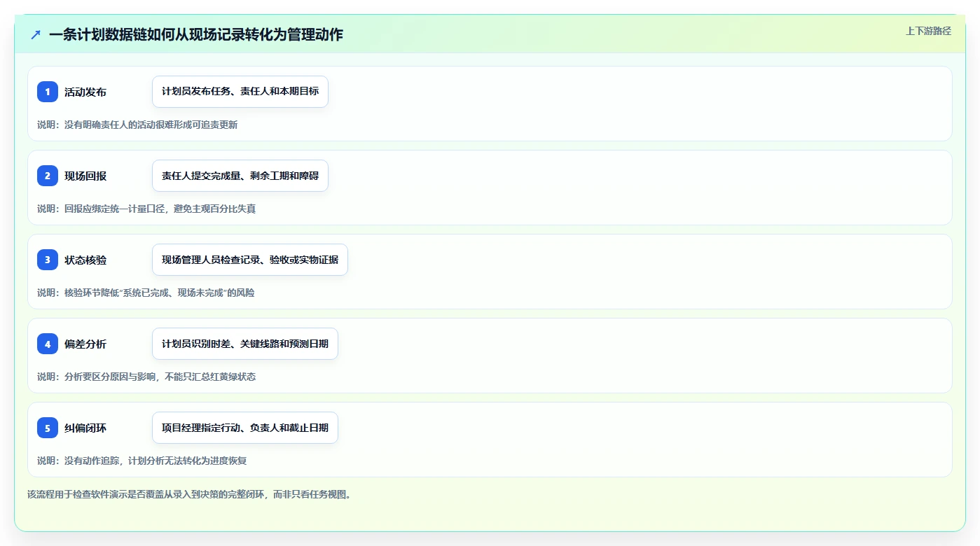Open the 项目经理指定行动、负责人和截止日期 chip
This screenshot has width=980, height=546.
245,428
